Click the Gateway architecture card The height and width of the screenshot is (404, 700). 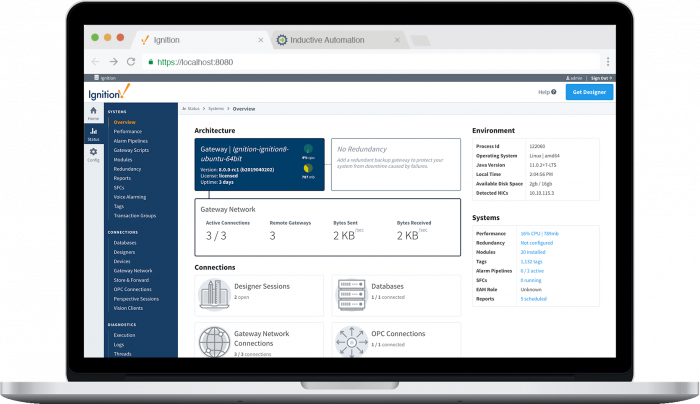(259, 164)
